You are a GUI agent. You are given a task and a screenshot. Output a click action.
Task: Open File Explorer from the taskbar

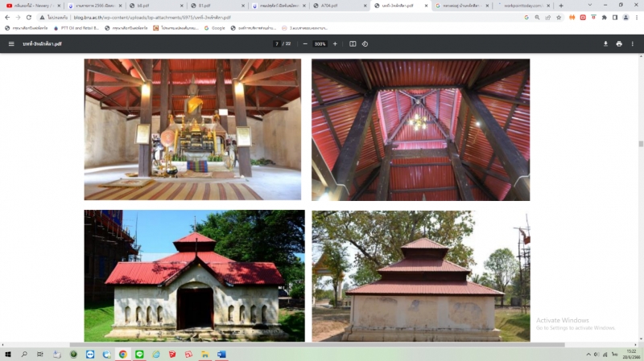coord(205,355)
